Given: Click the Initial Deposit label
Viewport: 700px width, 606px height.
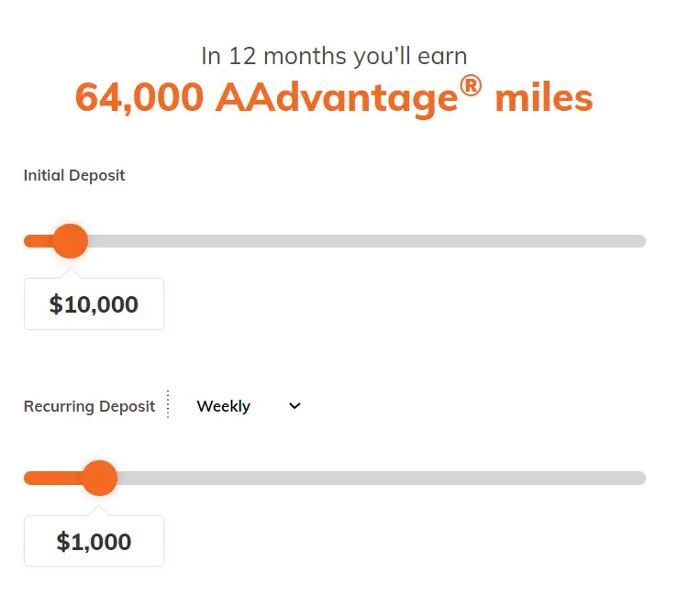Looking at the screenshot, I should (x=74, y=175).
